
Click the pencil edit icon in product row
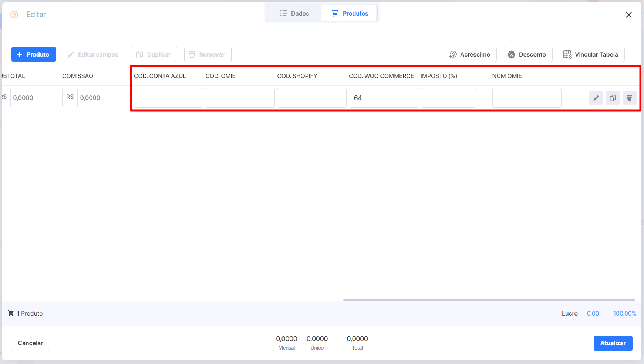pos(596,98)
